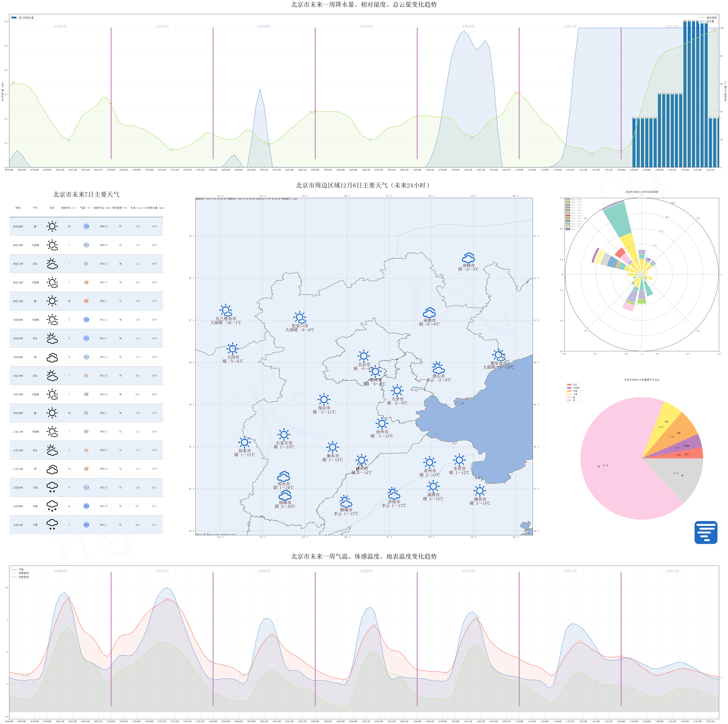Viewport: 728px width, 724px height.
Task: Click the 逐小时降水量 legend entry
Action: coord(23,18)
